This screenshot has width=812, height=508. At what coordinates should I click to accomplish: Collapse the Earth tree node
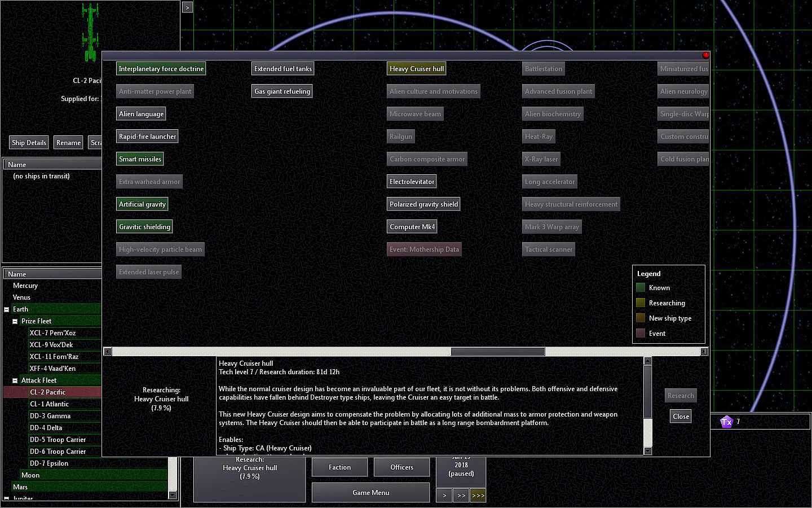(7, 309)
